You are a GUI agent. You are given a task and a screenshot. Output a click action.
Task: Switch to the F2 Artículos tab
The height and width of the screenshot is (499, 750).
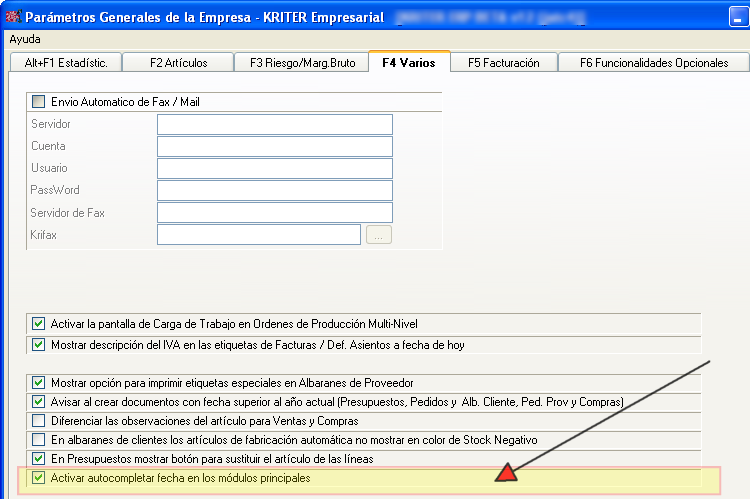point(178,62)
